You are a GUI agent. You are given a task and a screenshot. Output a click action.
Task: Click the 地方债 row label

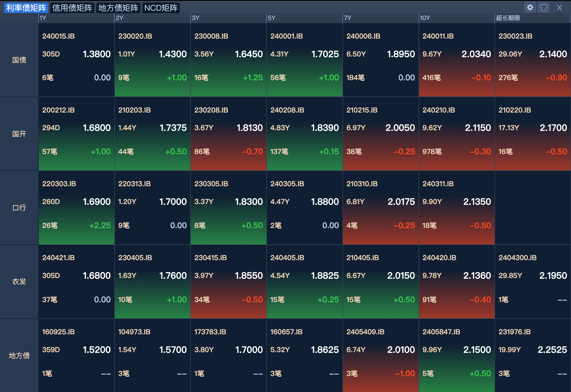pyautogui.click(x=19, y=356)
